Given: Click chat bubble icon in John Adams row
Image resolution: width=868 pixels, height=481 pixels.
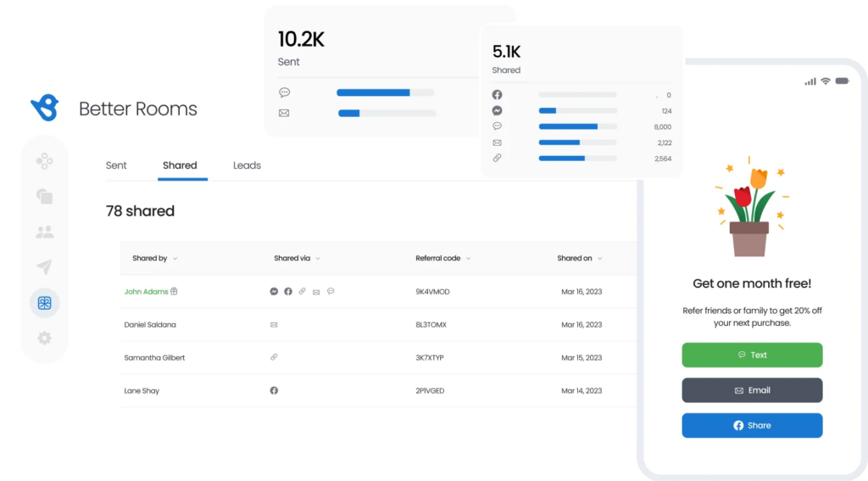Looking at the screenshot, I should (x=331, y=291).
